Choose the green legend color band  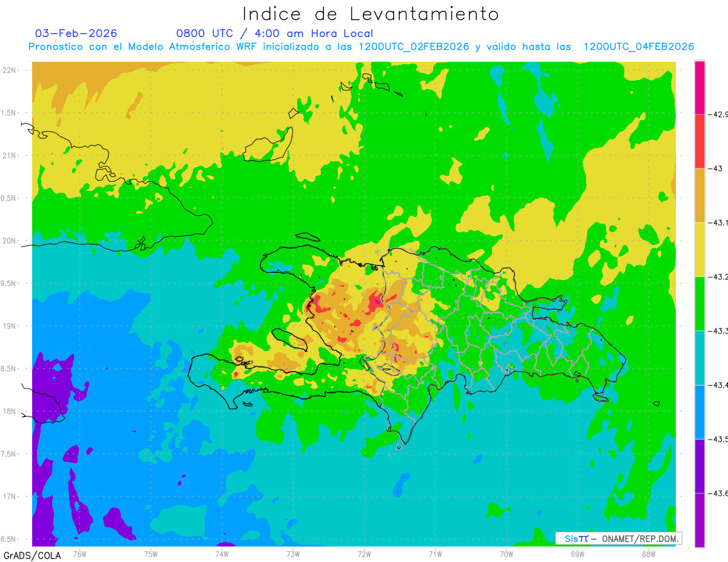coord(699,303)
